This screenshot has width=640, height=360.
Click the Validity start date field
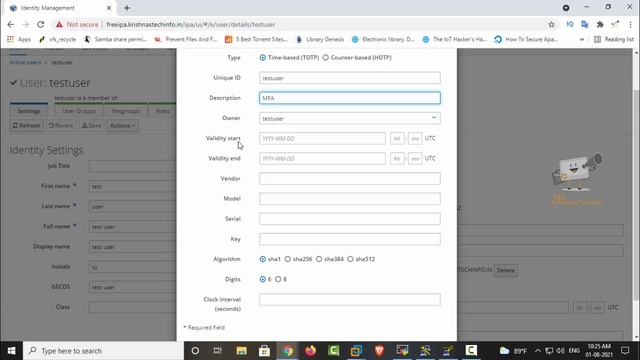(x=322, y=138)
